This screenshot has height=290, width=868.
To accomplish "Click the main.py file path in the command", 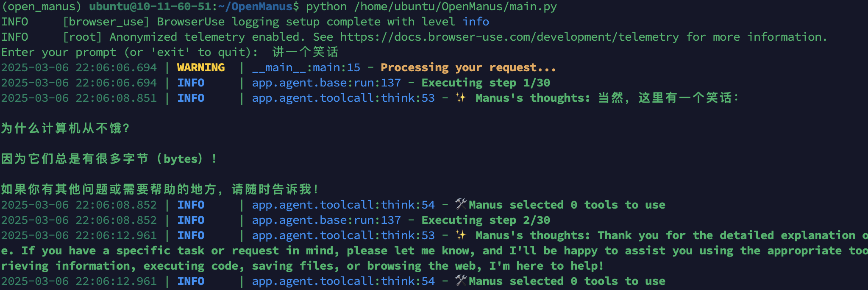I will coord(455,6).
